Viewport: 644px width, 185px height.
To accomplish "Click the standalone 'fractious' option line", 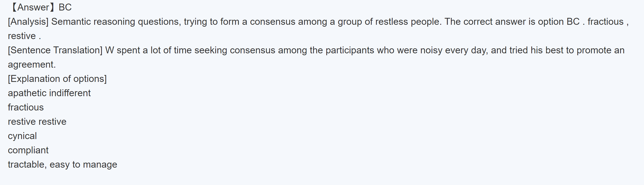I will tap(26, 107).
